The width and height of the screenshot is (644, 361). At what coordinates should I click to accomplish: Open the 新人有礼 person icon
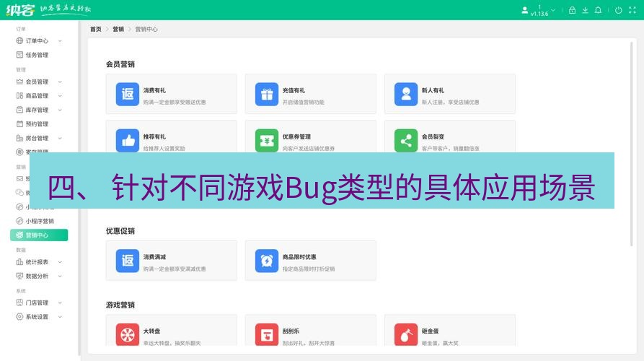[x=406, y=94]
